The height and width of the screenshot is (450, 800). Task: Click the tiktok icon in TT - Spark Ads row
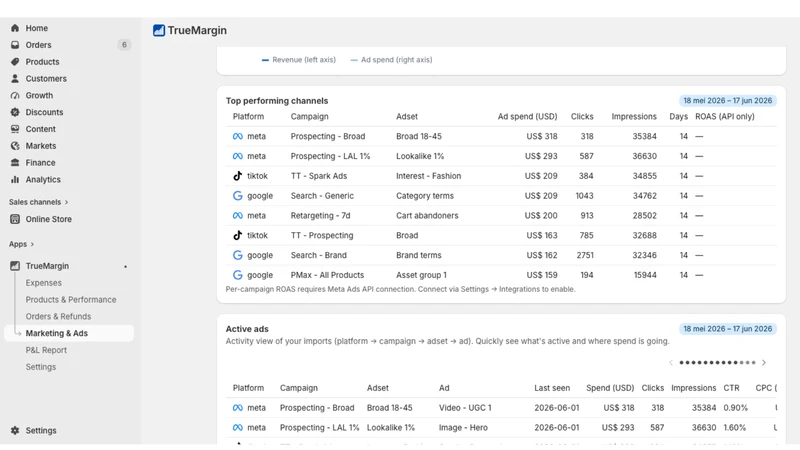[238, 176]
